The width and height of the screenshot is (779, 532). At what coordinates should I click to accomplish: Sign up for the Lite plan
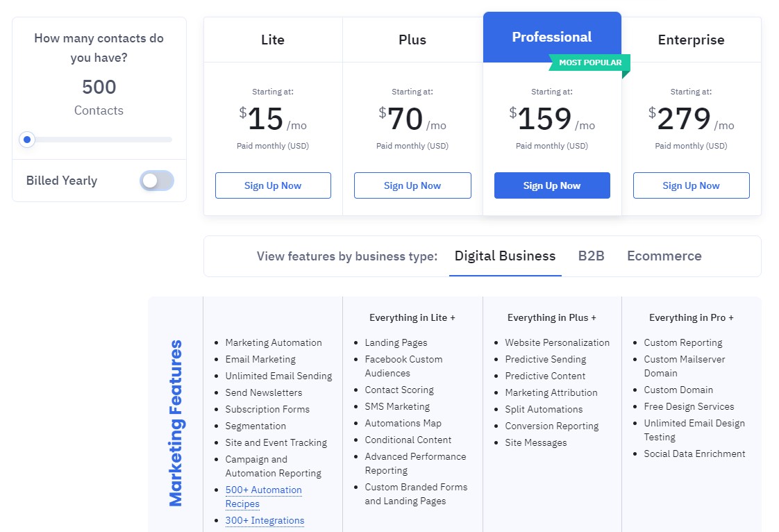point(273,185)
